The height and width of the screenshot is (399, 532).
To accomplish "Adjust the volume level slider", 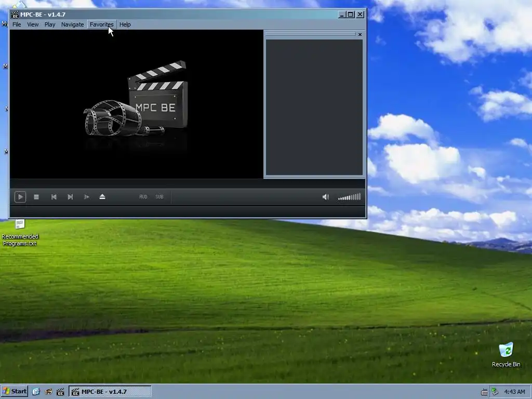I will pos(350,197).
